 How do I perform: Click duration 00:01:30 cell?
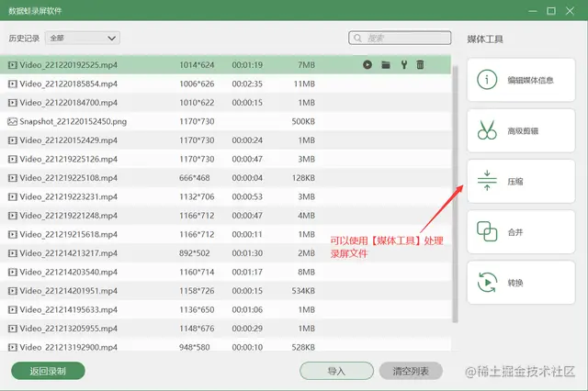click(x=247, y=253)
